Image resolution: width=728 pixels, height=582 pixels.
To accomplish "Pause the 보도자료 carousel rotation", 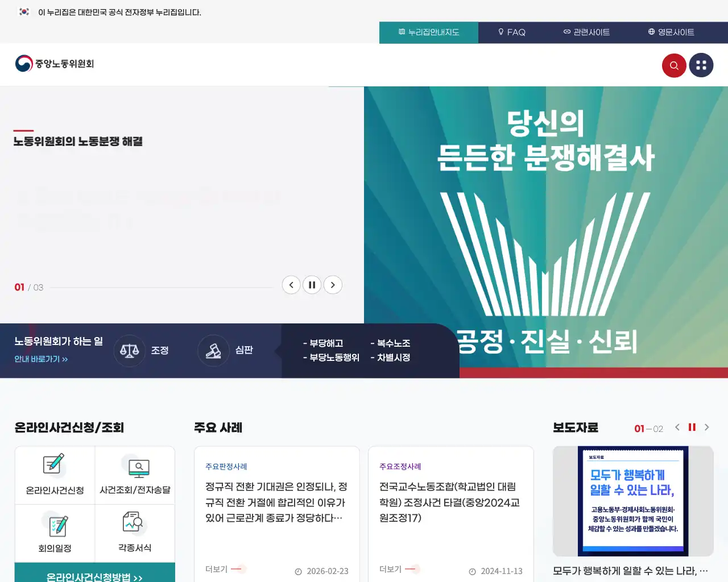I will click(x=692, y=427).
